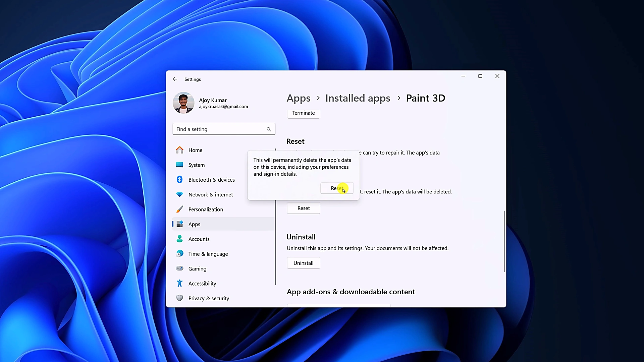Open Ajoy Kumar profile picture
The image size is (644, 362).
pos(183,103)
